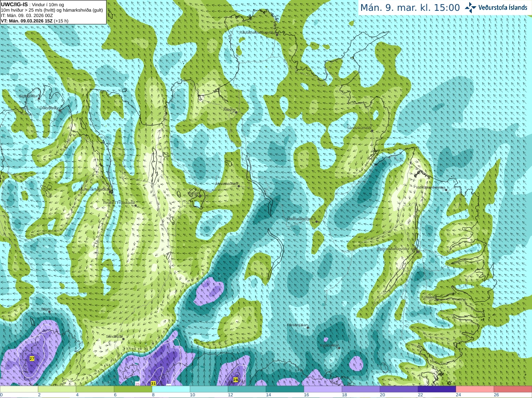The height and width of the screenshot is (398, 532).
Task: Click the Siglufjörður station label
Action: pos(29,96)
